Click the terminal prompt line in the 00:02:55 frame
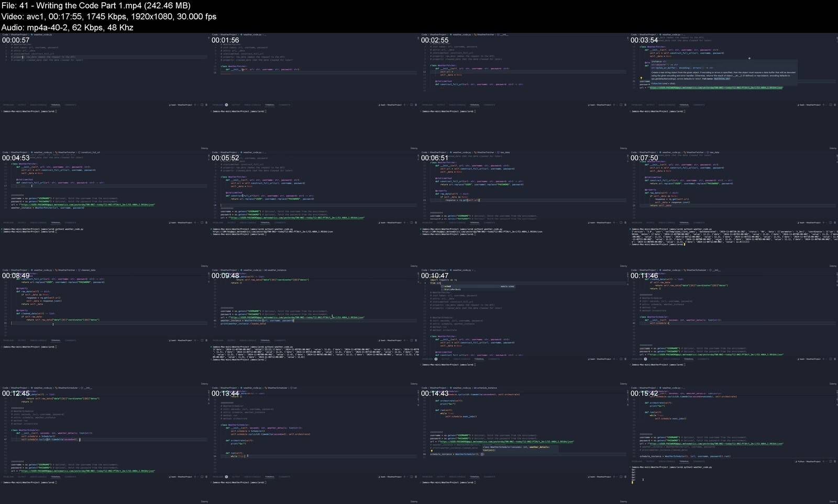Image resolution: width=838 pixels, height=504 pixels. [449, 111]
